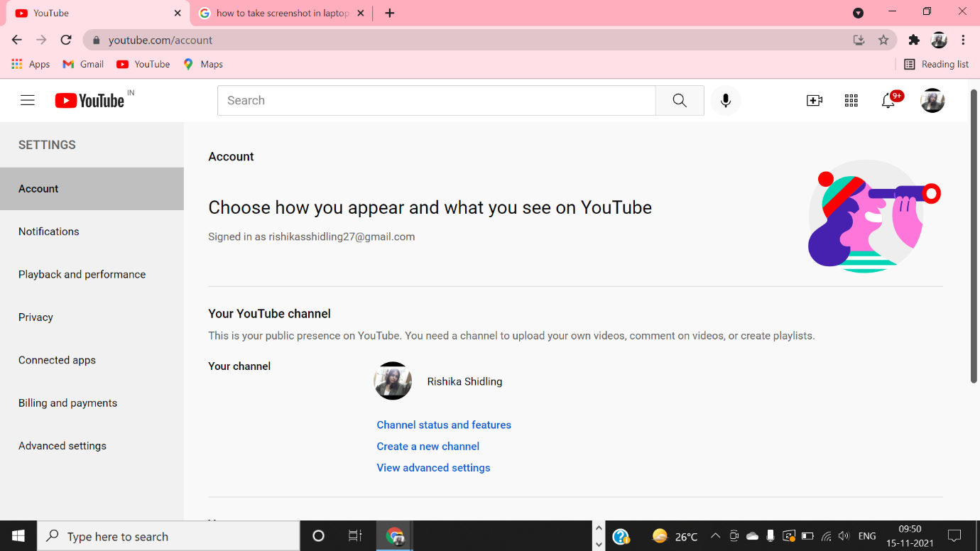Click the signed-in email text
The height and width of the screenshot is (551, 980).
pos(342,236)
